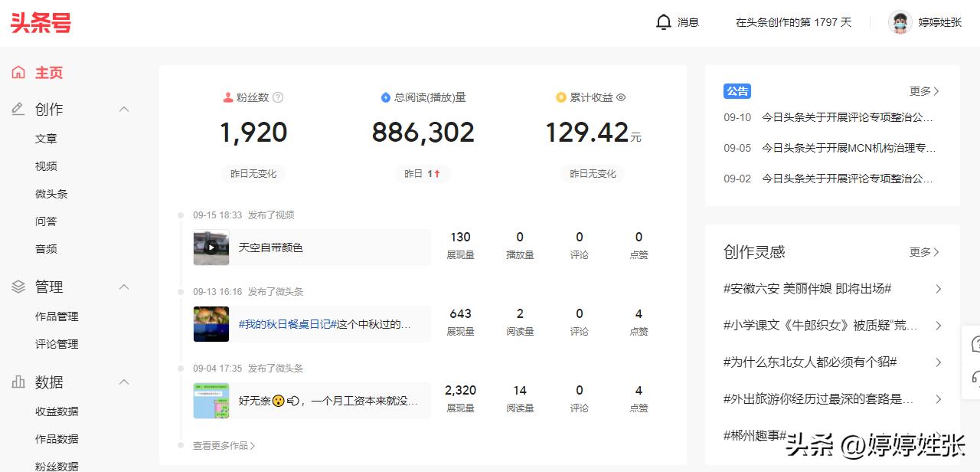Click the 昨日 1 change badge
980x472 pixels.
423,174
